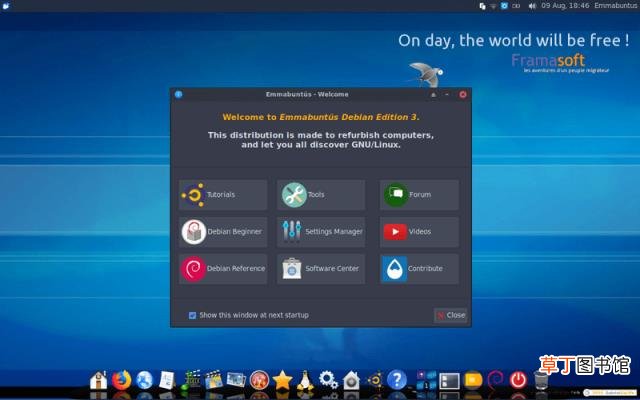The image size is (640, 400).
Task: Launch the red round music app in dock
Action: coord(260,380)
